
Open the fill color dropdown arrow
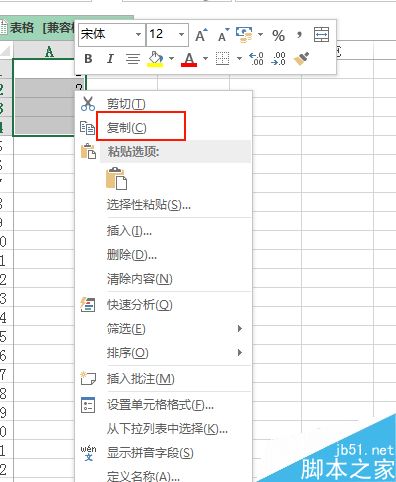point(171,59)
